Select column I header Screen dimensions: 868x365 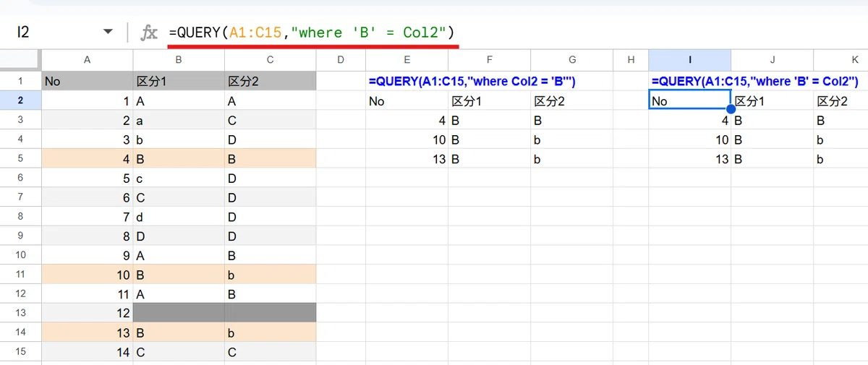point(690,60)
